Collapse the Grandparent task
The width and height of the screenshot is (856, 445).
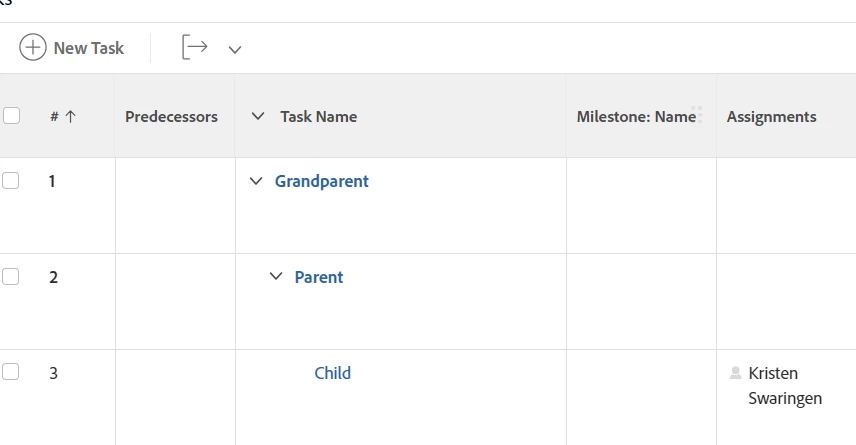click(x=255, y=181)
